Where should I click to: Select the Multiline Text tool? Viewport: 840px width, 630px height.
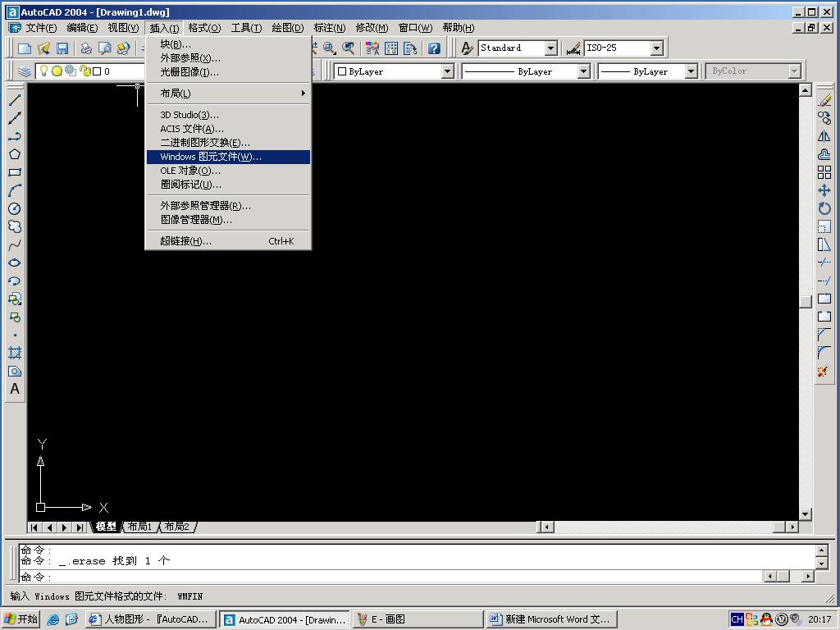15,389
